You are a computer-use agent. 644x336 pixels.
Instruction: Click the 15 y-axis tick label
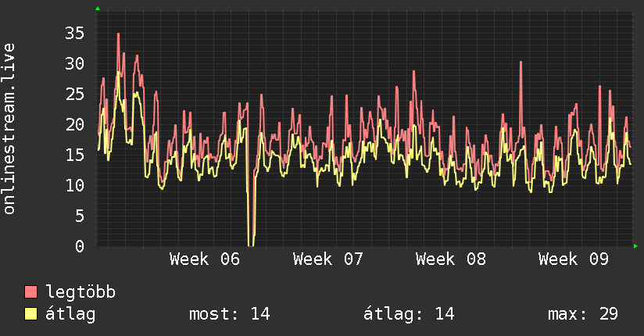pyautogui.click(x=74, y=155)
